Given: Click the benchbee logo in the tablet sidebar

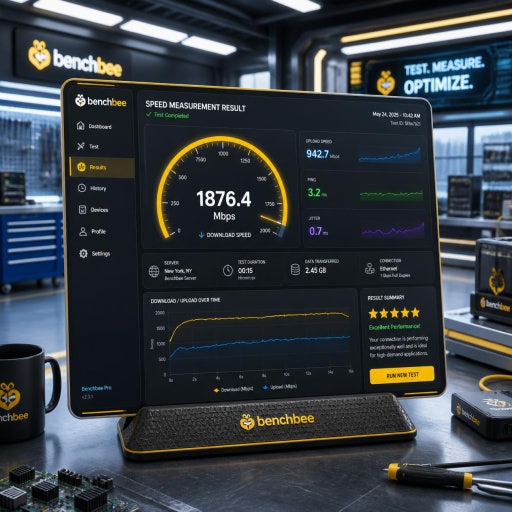Looking at the screenshot, I should tap(101, 101).
